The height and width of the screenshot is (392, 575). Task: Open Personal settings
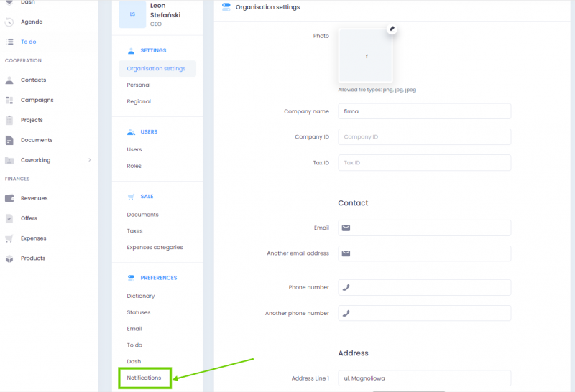(x=139, y=85)
